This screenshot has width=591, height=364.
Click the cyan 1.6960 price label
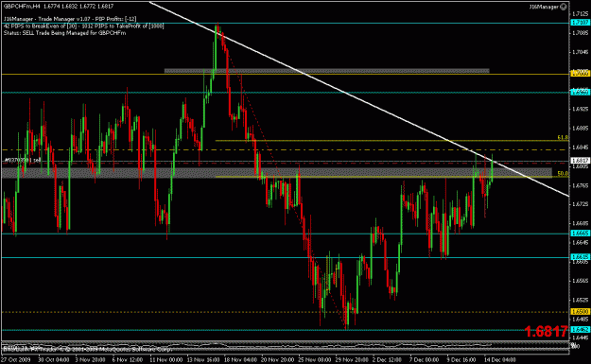point(581,92)
